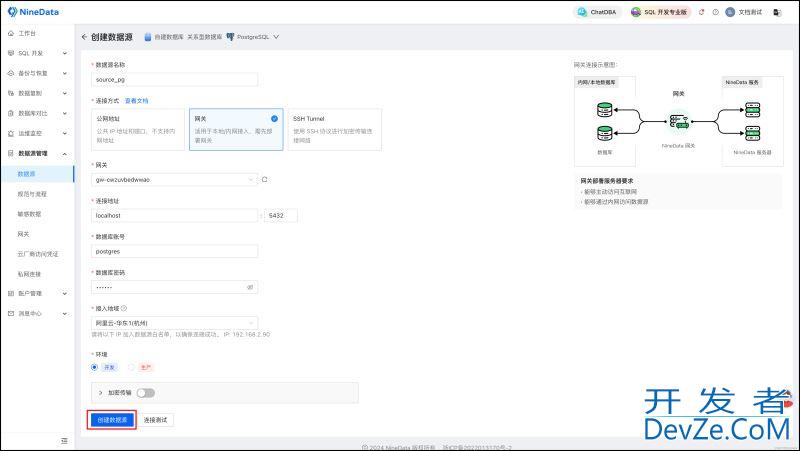
Task: Open the 网关 gw-cwzuvbedwwao dropdown
Action: coord(174,180)
